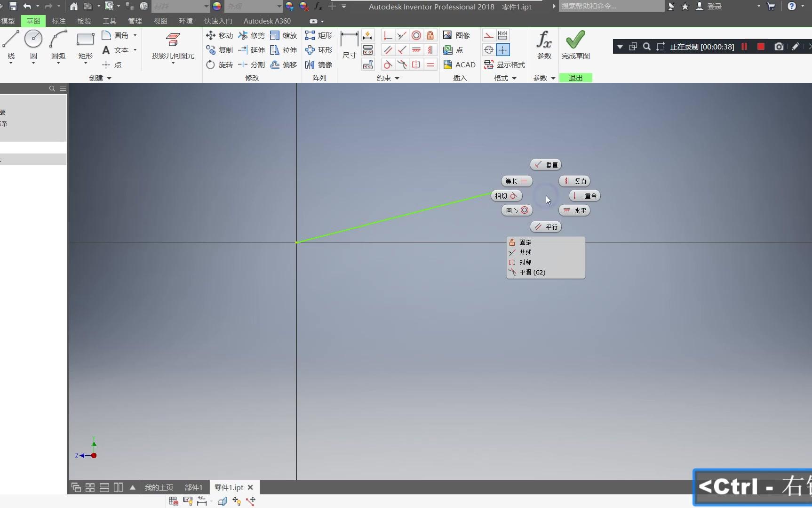Open the Fillet (圆角) dropdown arrow

coord(135,35)
